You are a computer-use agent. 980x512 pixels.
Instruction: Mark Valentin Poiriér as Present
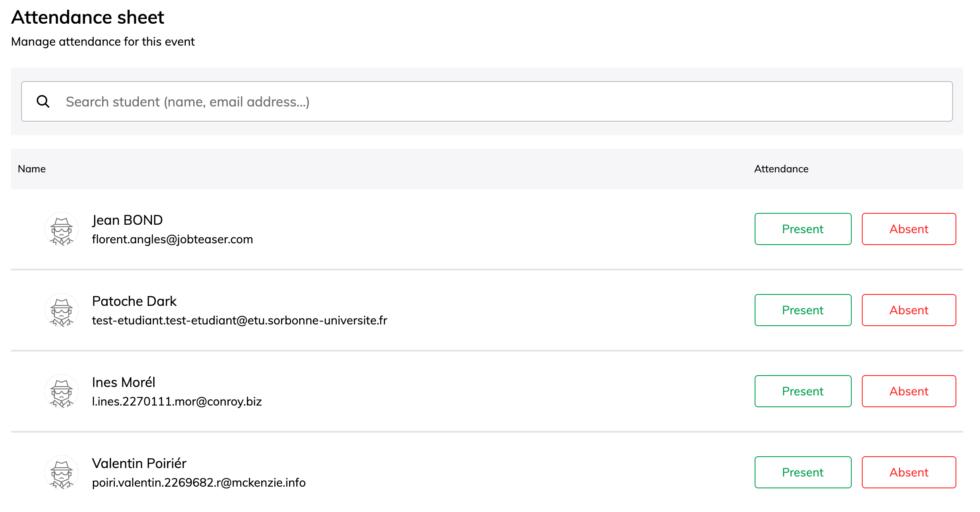[x=802, y=472]
